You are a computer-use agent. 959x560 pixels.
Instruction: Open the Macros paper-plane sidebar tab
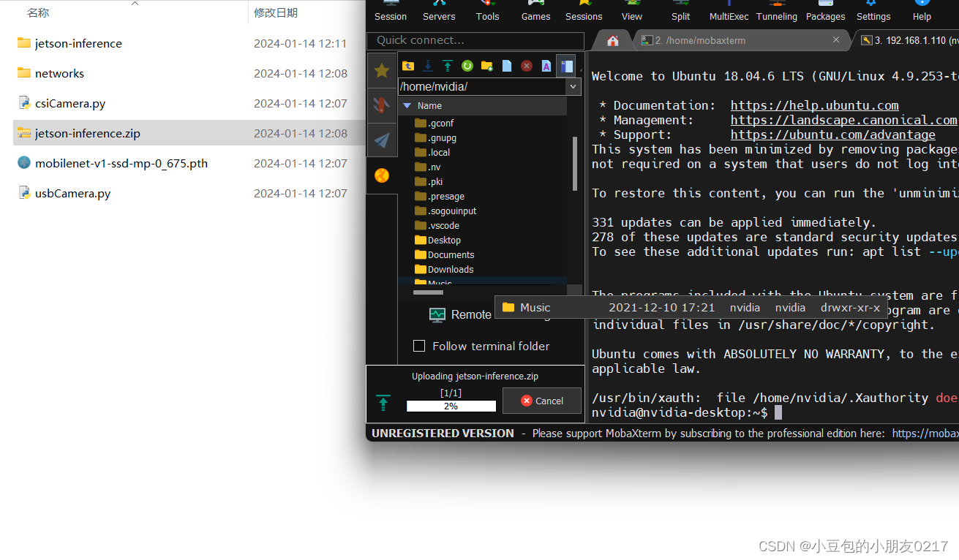click(382, 140)
